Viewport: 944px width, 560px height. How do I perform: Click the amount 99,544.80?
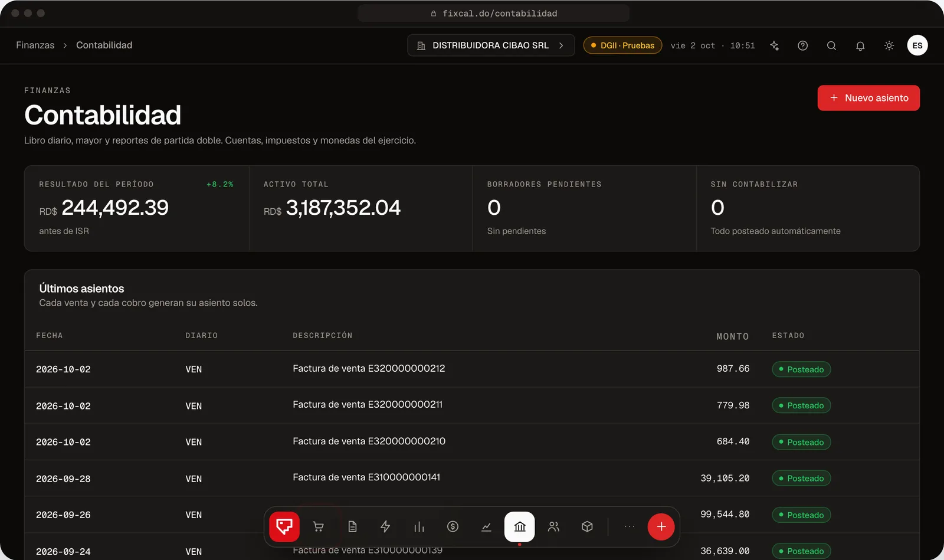tap(725, 515)
